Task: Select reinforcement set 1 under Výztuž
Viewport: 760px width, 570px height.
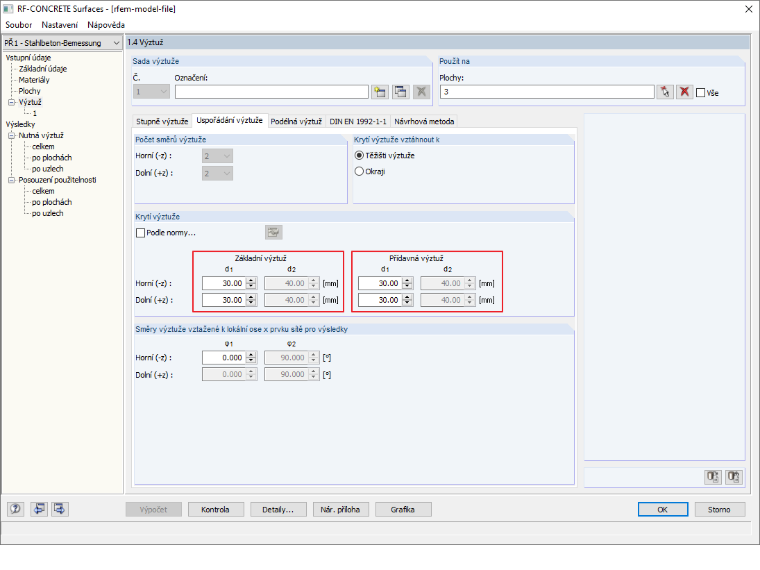Action: 34,113
